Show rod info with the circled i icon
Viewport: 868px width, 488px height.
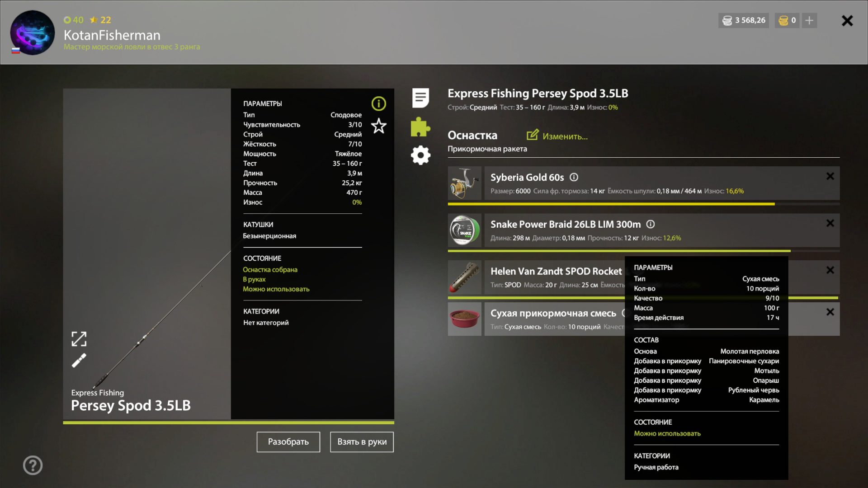379,104
